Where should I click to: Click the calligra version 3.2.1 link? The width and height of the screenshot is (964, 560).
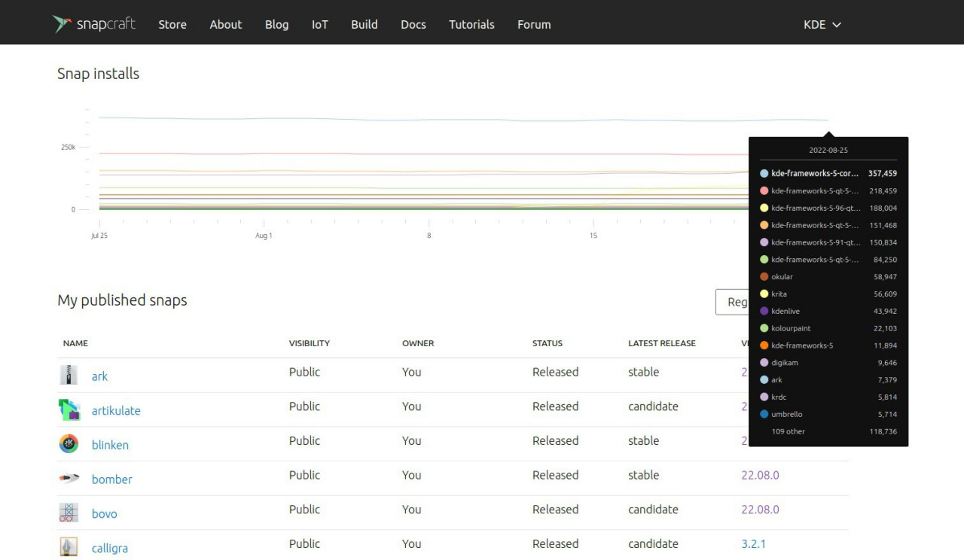(753, 543)
